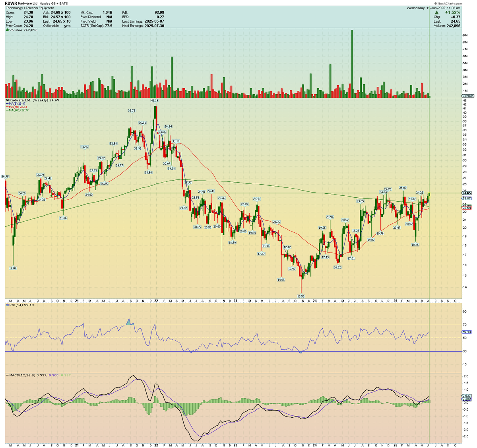Select the RDWR ticker symbol
Viewport: 477px width, 448px height.
click(x=11, y=3)
